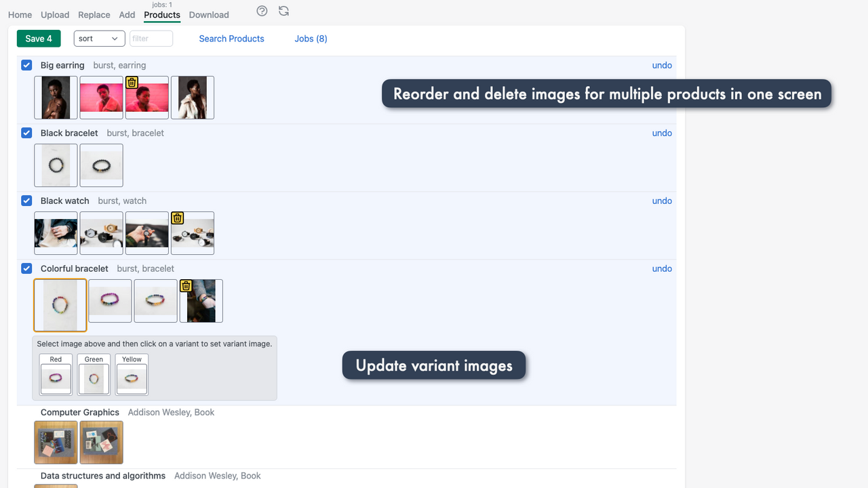Screen dimensions: 868x488
Task: Remove the fourth Colorful bracelet image using trash icon
Action: [185, 285]
